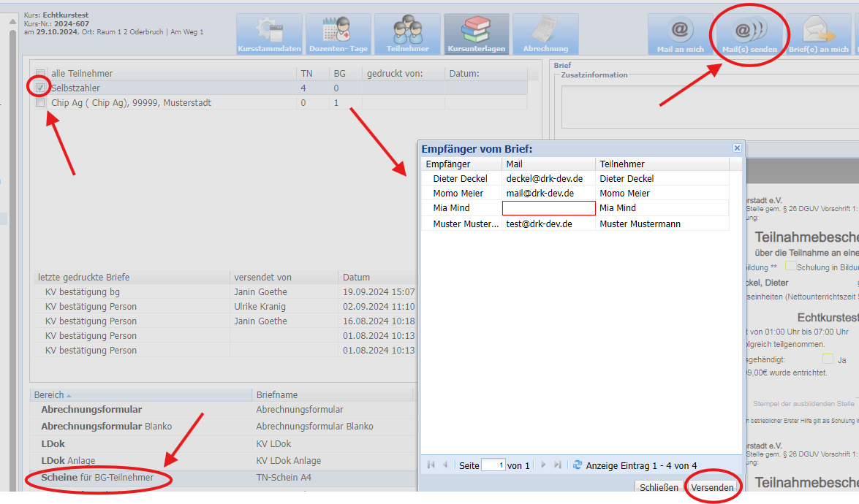Toggle the alle Teilnehmer checkbox
859x504 pixels.
41,74
